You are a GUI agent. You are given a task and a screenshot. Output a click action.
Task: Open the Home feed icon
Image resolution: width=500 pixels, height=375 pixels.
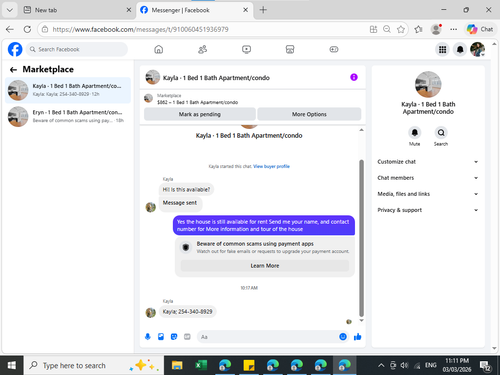click(159, 49)
